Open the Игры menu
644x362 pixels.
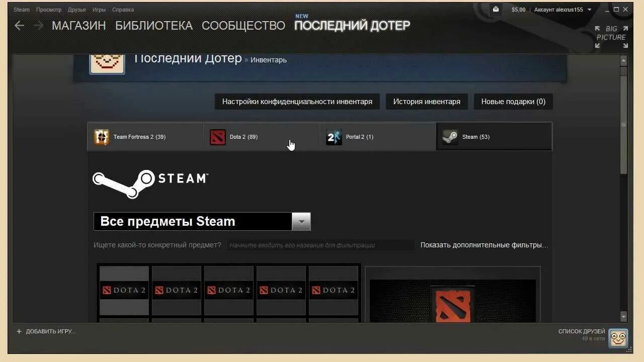[x=99, y=10]
